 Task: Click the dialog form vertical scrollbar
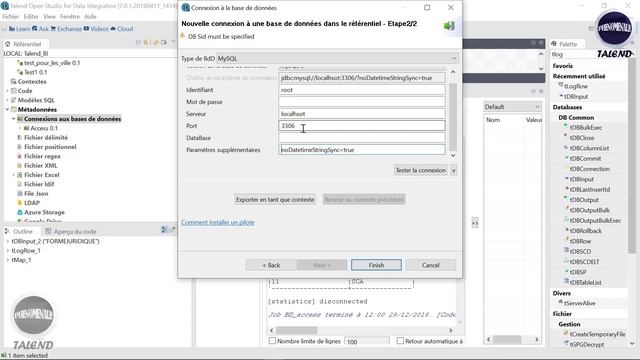coord(453,117)
